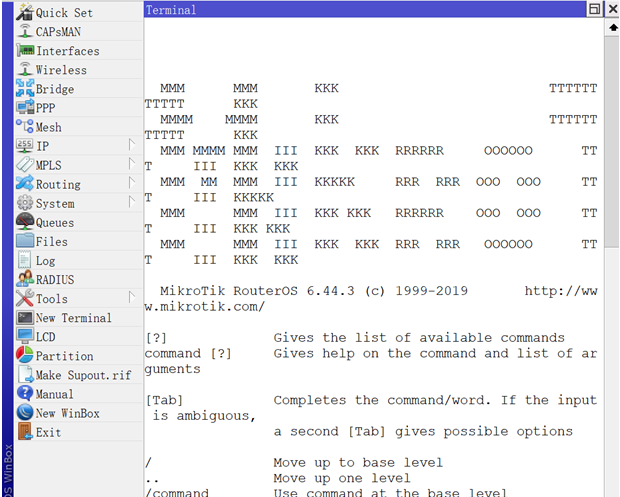Viewport: 620px width, 497px height.
Task: Click the New WinBox label
Action: (x=67, y=413)
